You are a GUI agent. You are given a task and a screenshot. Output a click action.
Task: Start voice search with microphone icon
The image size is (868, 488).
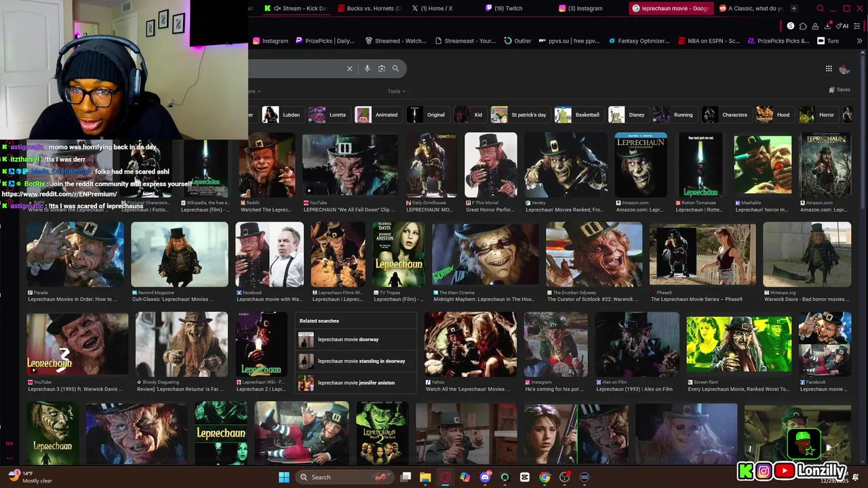click(x=367, y=68)
